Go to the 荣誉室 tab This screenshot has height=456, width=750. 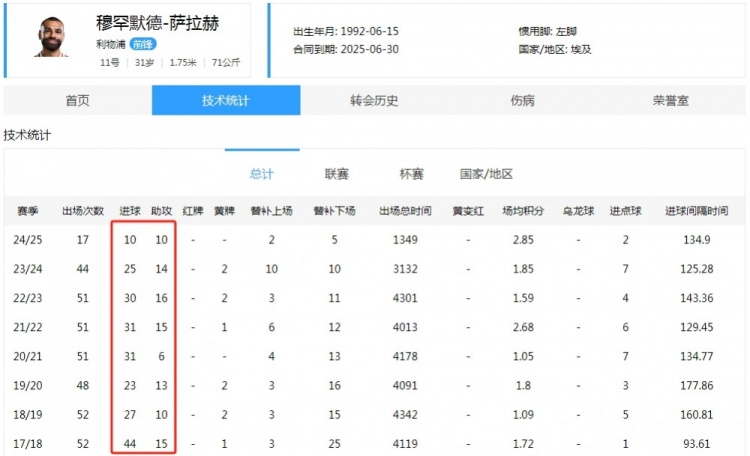click(x=670, y=100)
